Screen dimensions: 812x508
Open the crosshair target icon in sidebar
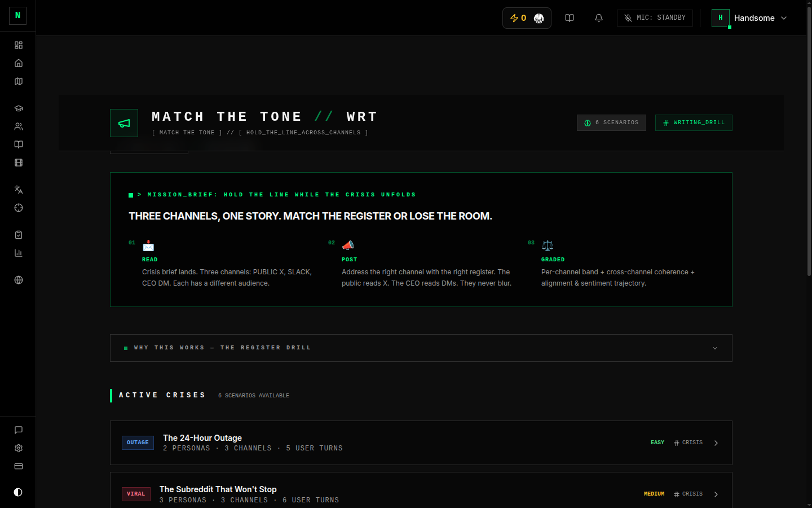pos(19,208)
